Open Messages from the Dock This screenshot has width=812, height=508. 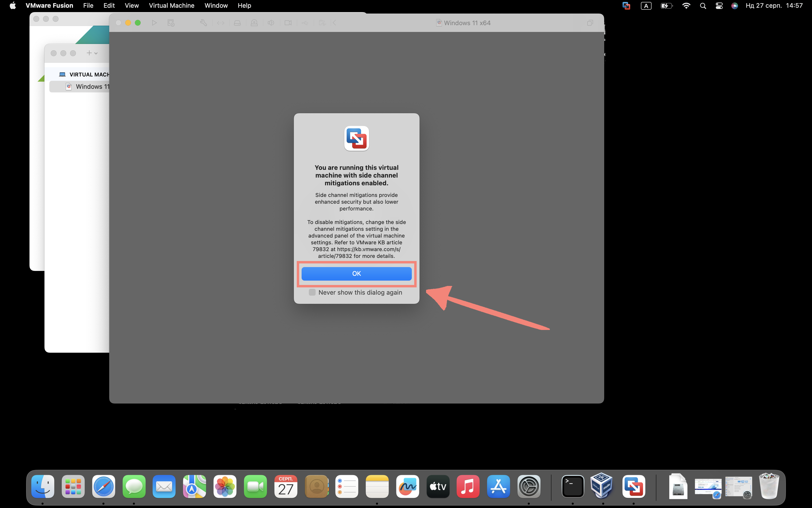[134, 486]
